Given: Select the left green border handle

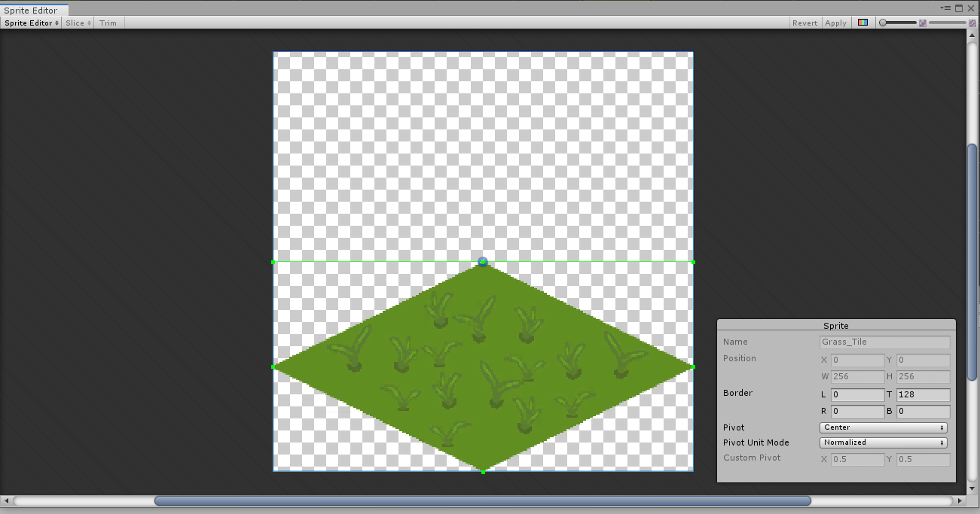Looking at the screenshot, I should click(273, 367).
